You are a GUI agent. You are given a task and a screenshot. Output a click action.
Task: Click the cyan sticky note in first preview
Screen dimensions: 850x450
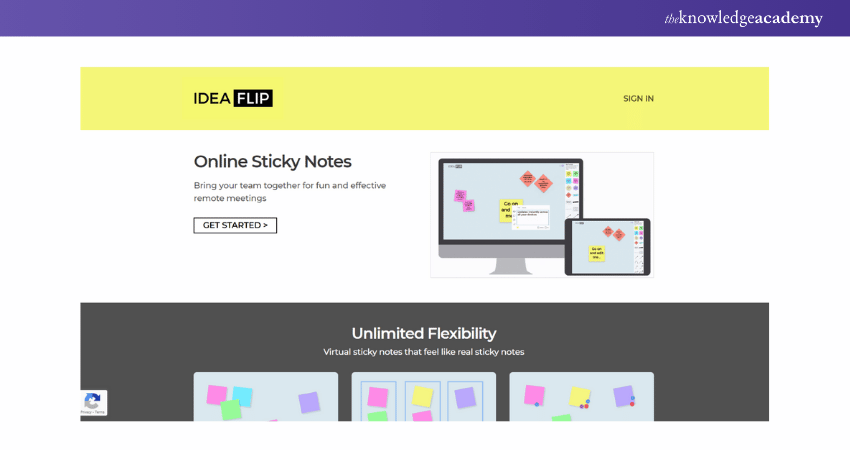[x=243, y=396]
